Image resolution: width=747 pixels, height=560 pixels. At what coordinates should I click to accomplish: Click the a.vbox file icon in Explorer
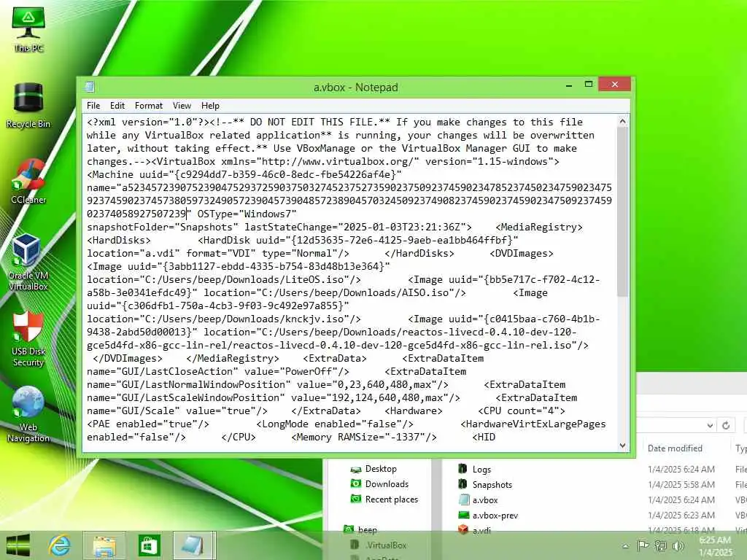(x=463, y=499)
